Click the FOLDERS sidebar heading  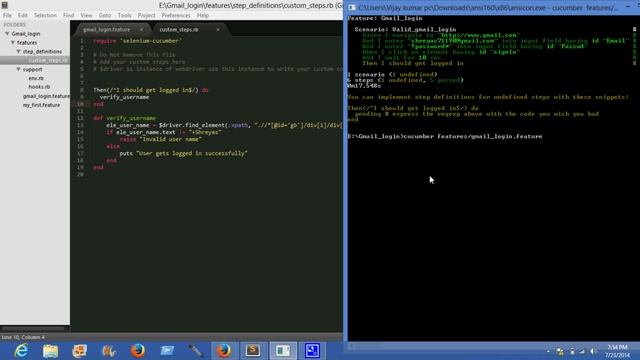(x=15, y=25)
